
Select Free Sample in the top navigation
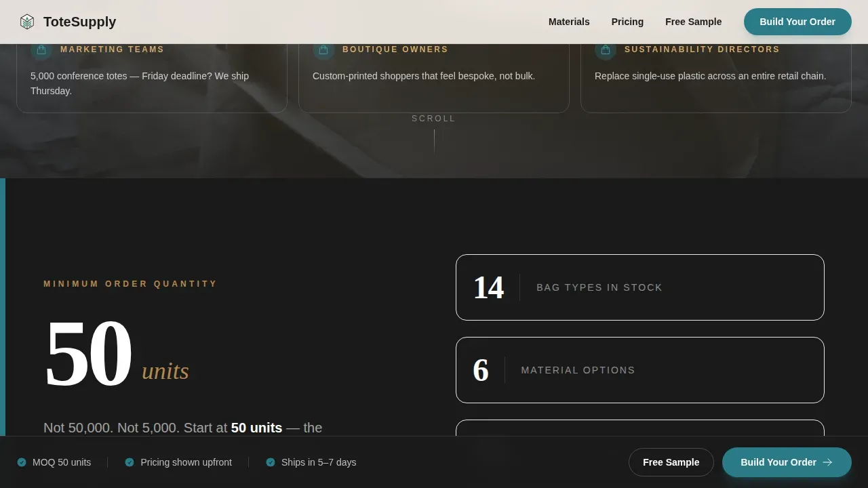point(693,22)
